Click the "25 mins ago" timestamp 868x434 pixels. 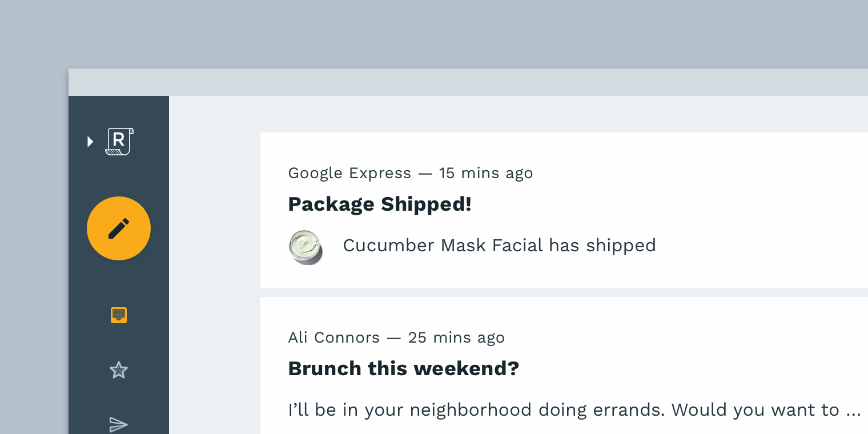[x=456, y=337]
